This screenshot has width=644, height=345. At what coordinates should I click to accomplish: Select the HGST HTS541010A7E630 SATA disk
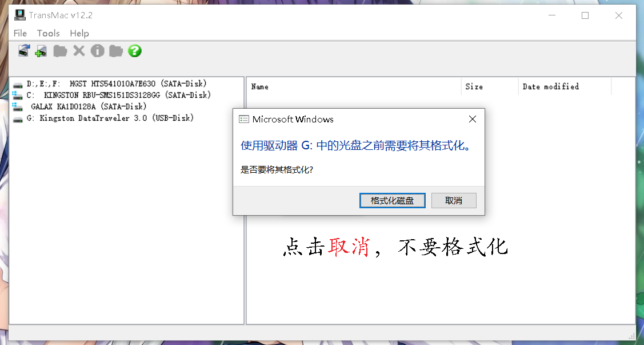point(110,84)
